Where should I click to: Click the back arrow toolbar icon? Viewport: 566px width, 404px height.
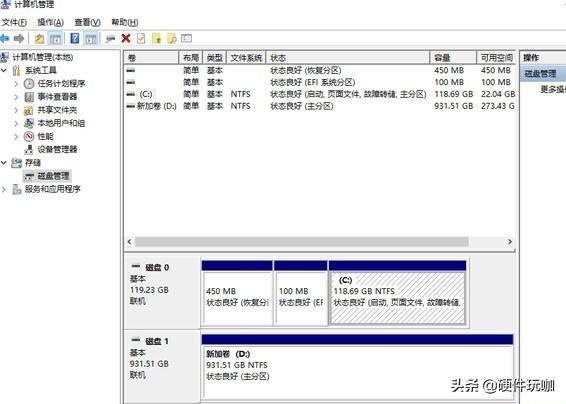pyautogui.click(x=4, y=38)
